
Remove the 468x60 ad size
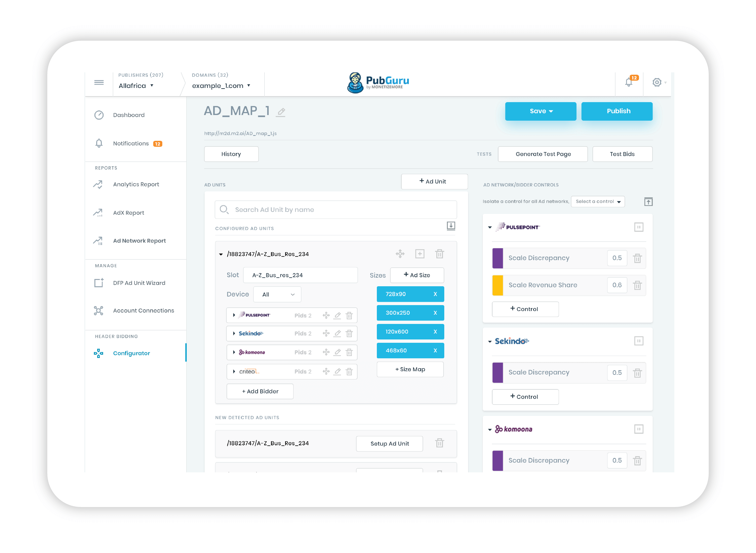tap(435, 350)
